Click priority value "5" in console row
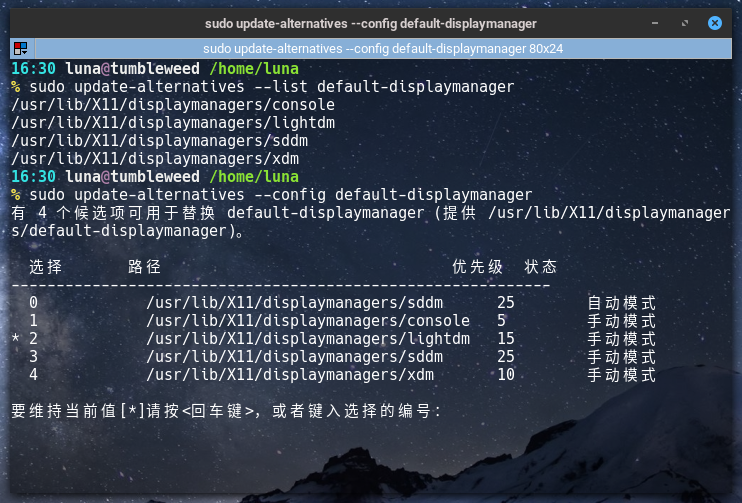 (501, 320)
